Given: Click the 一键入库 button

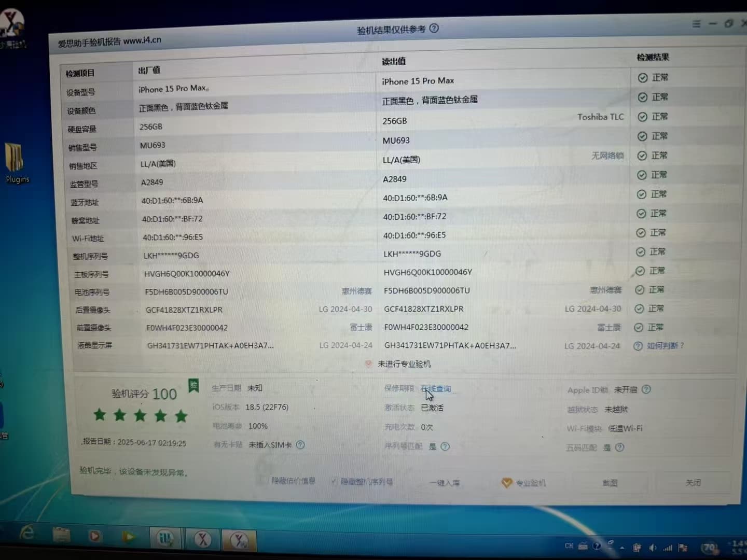Looking at the screenshot, I should (445, 483).
